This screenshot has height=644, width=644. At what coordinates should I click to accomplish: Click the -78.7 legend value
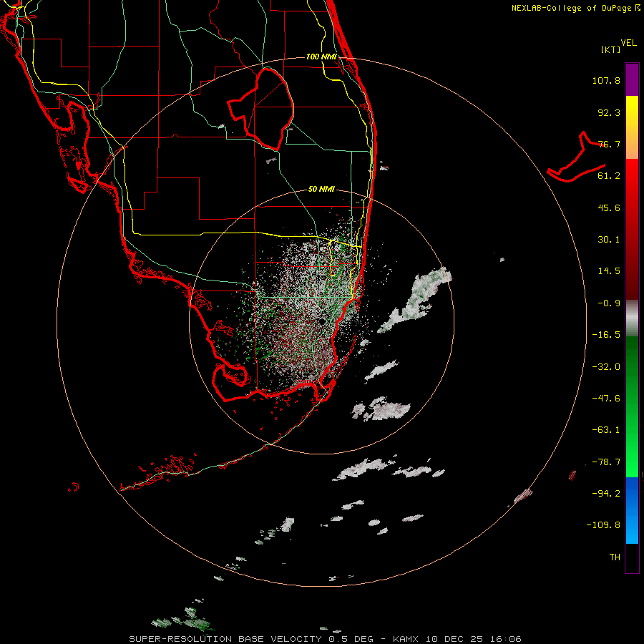[606, 462]
